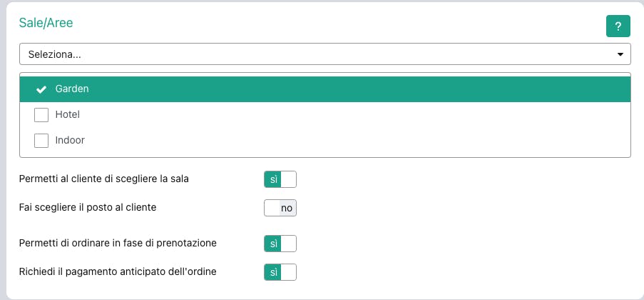Tick the Indoor checkbox

click(x=41, y=141)
